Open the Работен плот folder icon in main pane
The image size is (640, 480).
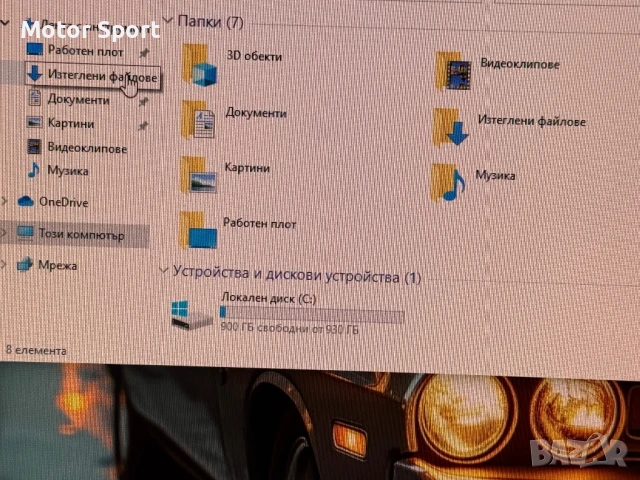coord(198,230)
